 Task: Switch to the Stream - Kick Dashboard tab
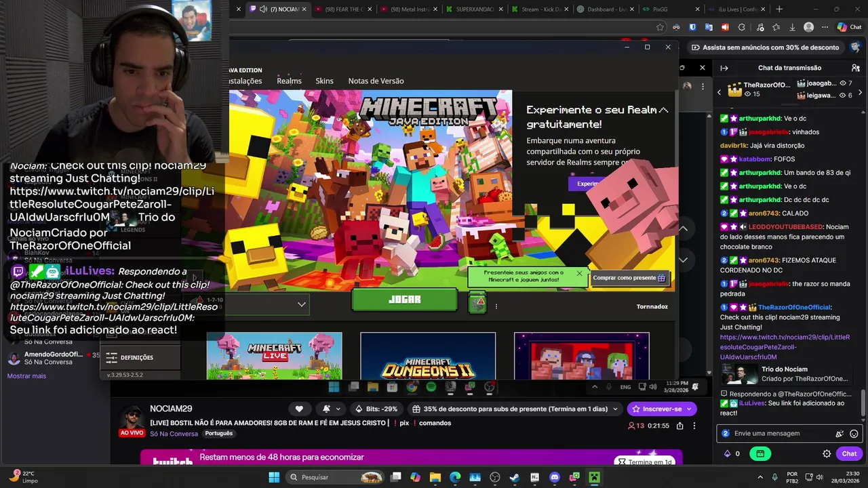click(x=540, y=9)
